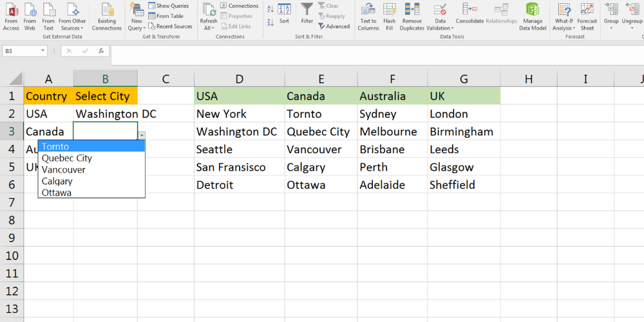Click Refresh All button
This screenshot has width=644, height=322.
(x=209, y=17)
